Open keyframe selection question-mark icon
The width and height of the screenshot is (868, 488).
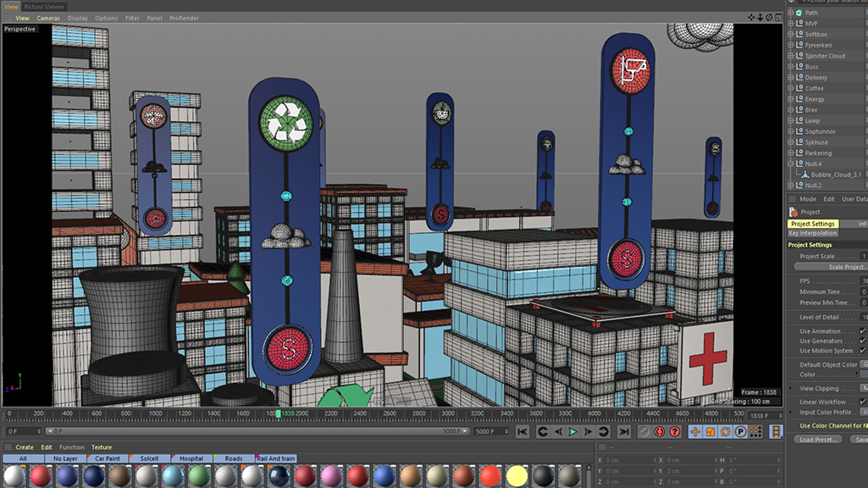(x=674, y=431)
